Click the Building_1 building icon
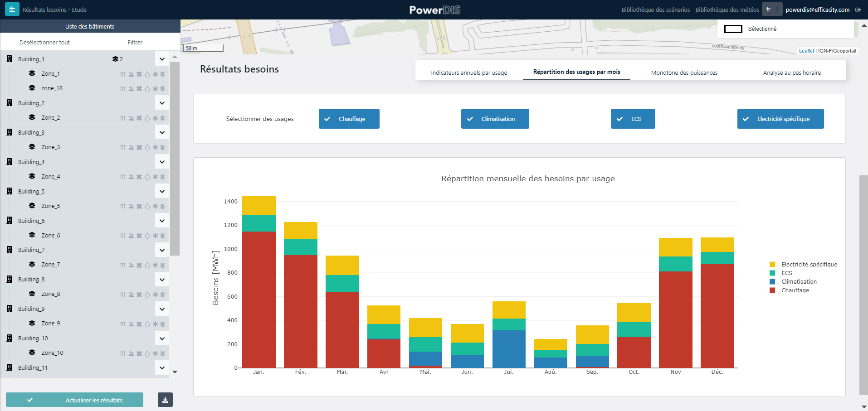 pos(9,59)
